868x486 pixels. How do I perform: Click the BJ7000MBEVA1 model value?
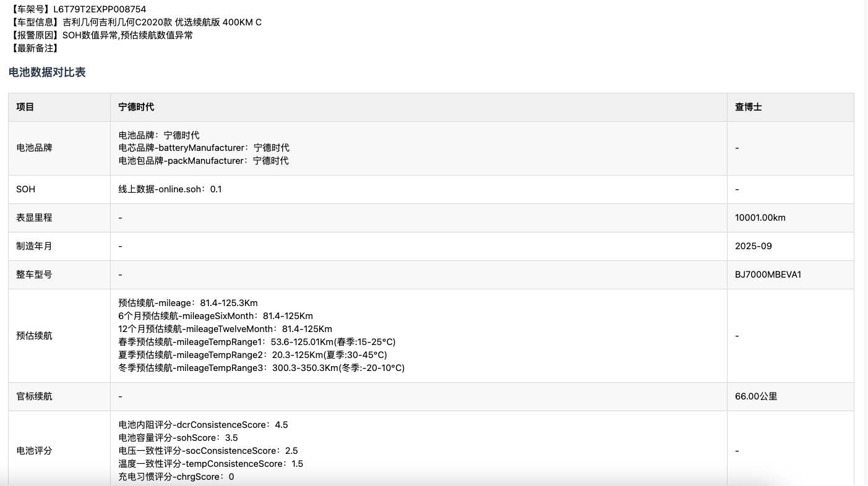pos(768,275)
